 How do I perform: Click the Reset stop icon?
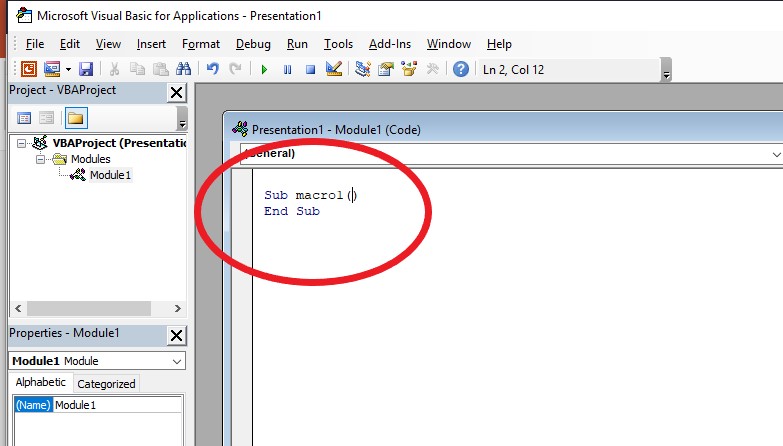point(310,69)
